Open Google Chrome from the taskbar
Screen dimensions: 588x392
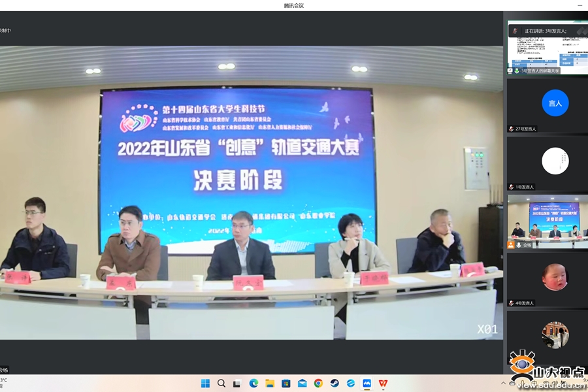tap(318, 384)
